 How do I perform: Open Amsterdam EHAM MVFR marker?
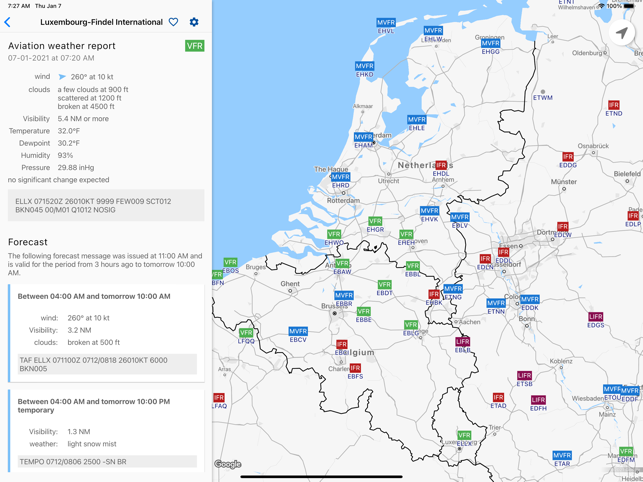pos(363,137)
